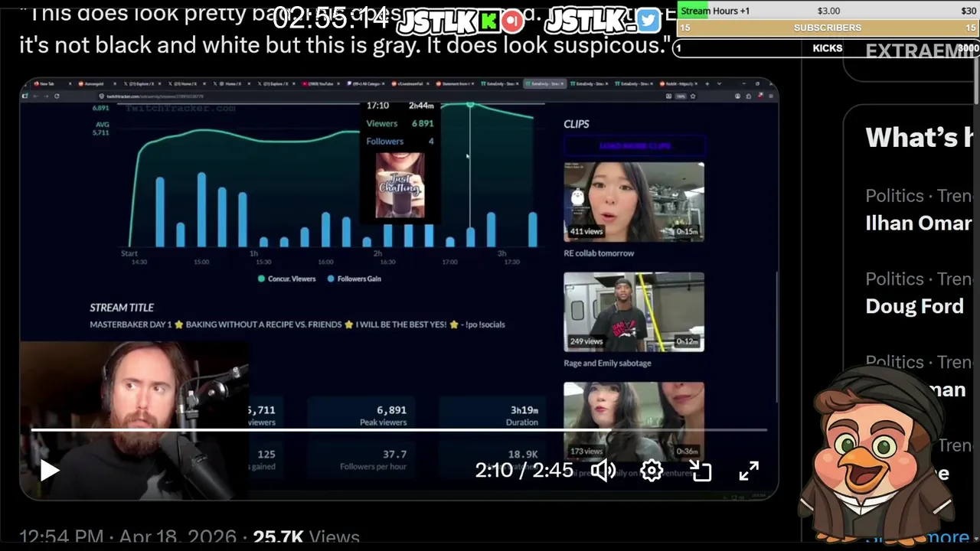Screen dimensions: 980x551
Task: Click the 'What's happening' heading
Action: 919,138
